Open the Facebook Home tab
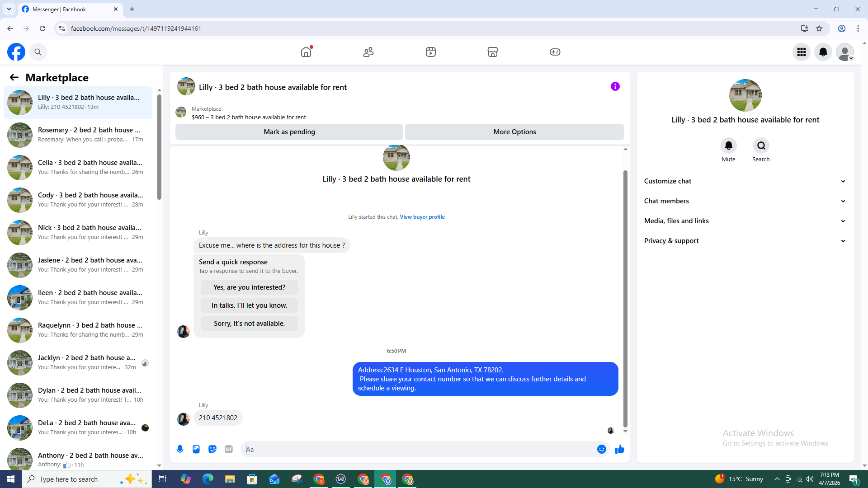Viewport: 868px width, 488px height. (x=306, y=52)
